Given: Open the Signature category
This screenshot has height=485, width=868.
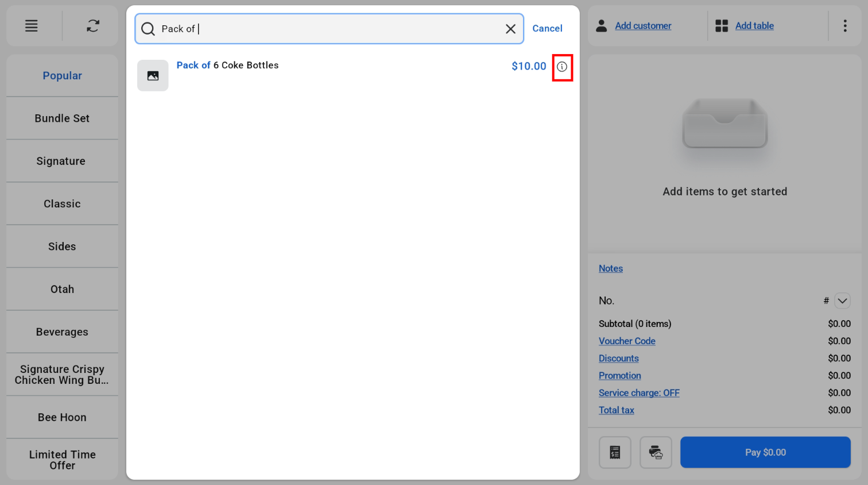Looking at the screenshot, I should [x=62, y=161].
